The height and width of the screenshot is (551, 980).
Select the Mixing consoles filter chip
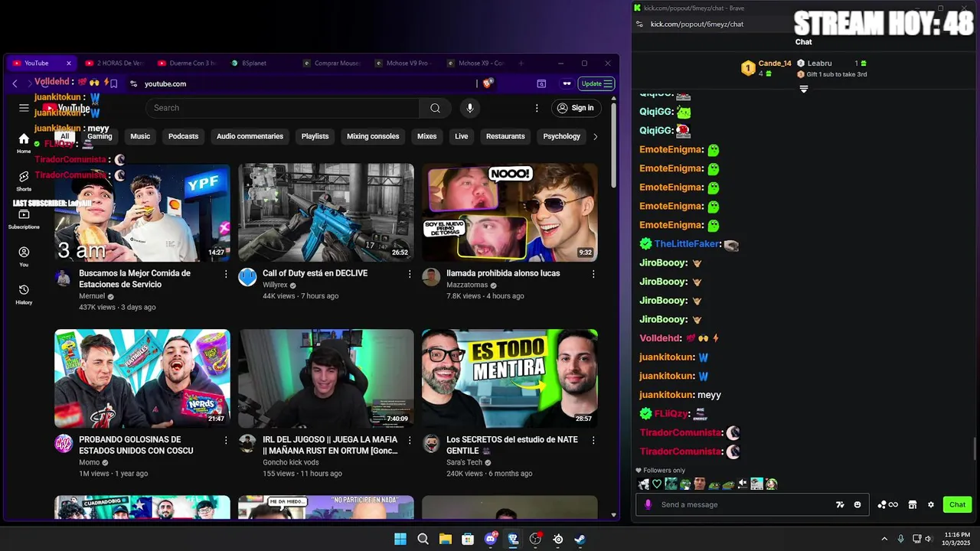[x=373, y=136]
